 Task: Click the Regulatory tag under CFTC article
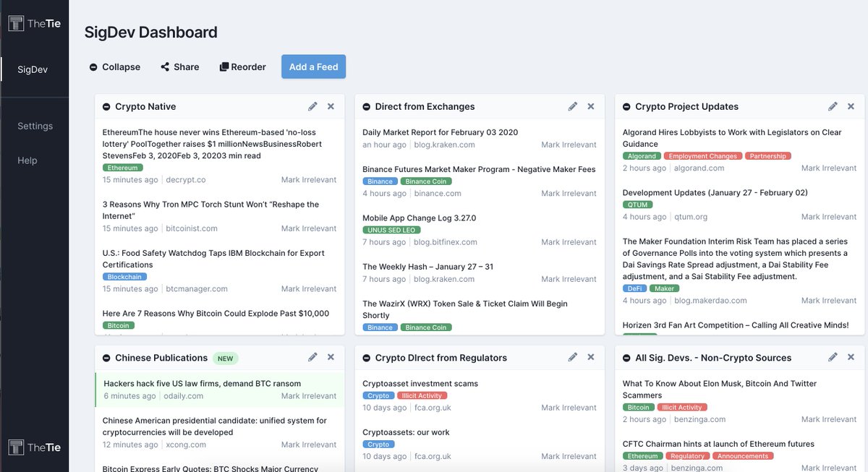coord(687,456)
